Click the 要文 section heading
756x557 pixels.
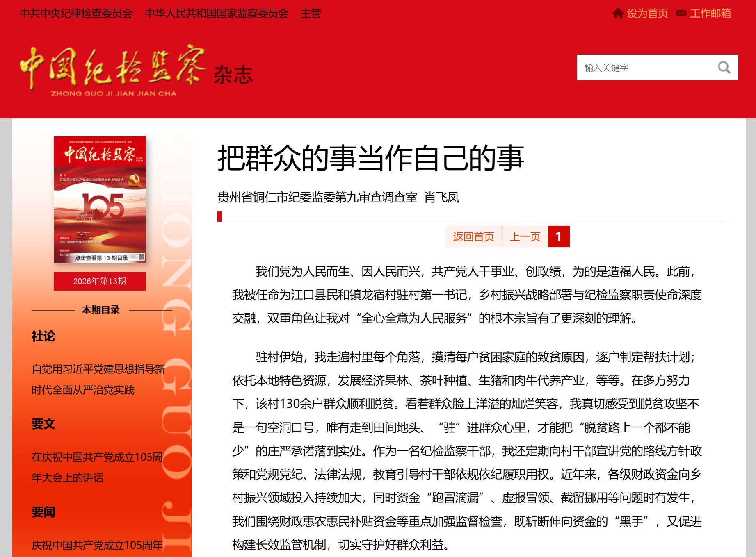point(43,424)
